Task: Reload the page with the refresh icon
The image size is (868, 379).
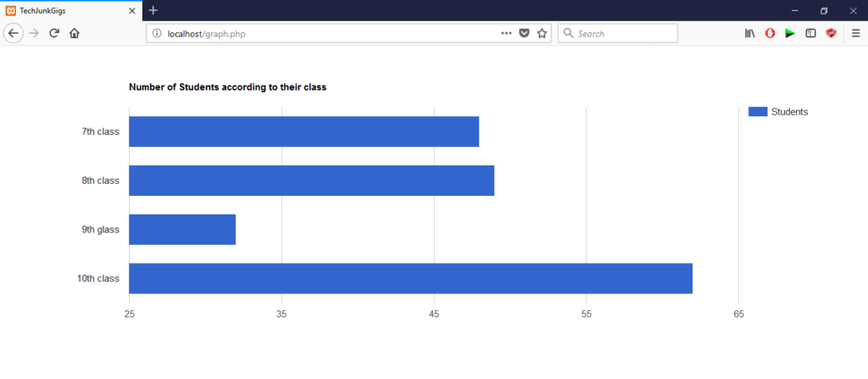Action: tap(54, 33)
